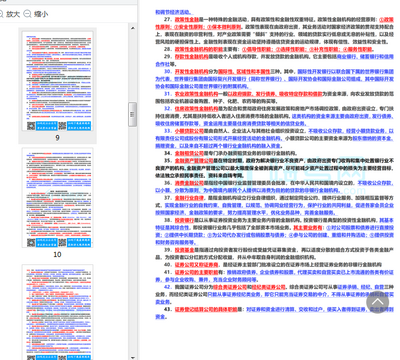Click the round back-to-top arrow button
The width and height of the screenshot is (400, 360).
click(377, 302)
